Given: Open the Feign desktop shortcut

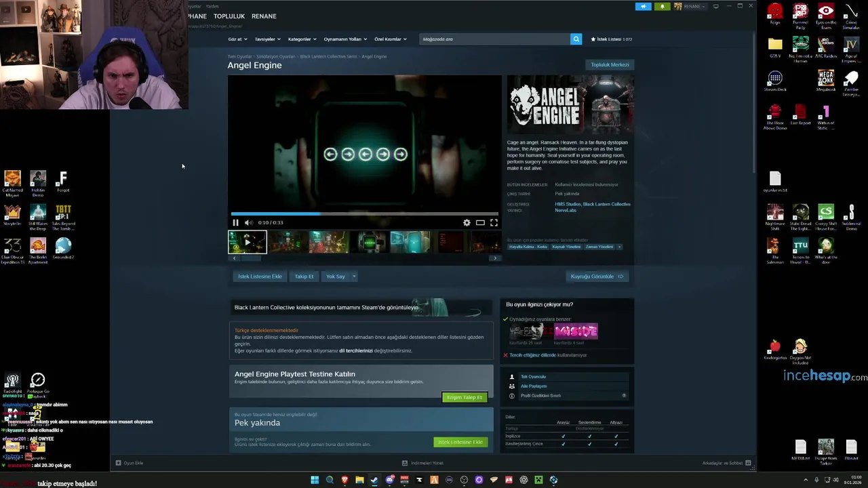Looking at the screenshot, I should click(x=775, y=15).
